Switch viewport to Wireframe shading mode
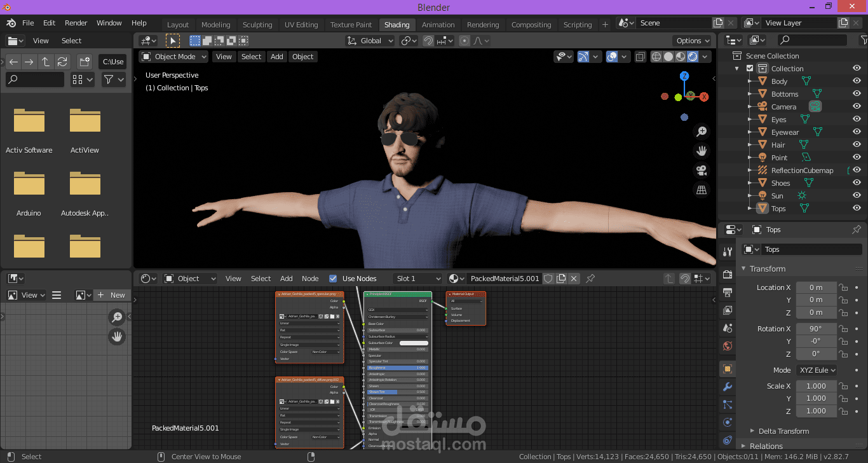 pos(656,57)
